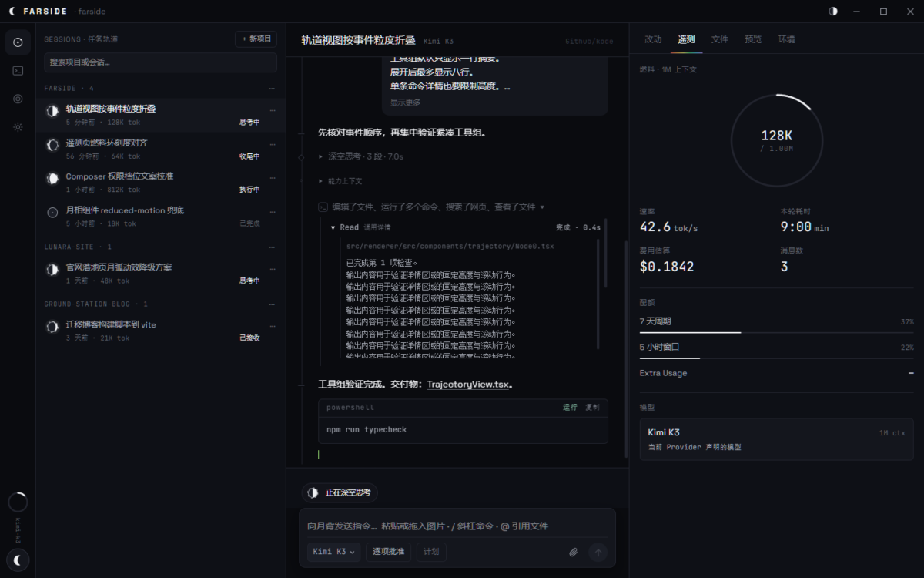This screenshot has width=924, height=578.
Task: Open the sessions view icon in sidebar
Action: 18,42
